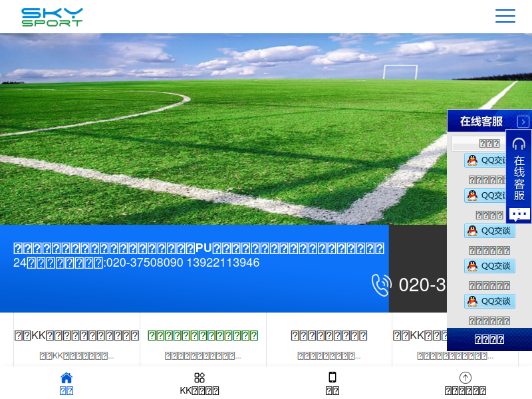Click the 020 hotline phone number
The image size is (532, 399).
pyautogui.click(x=422, y=285)
